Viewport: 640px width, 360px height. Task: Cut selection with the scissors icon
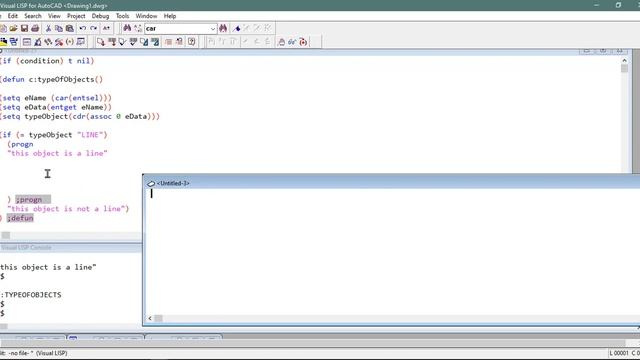[48, 28]
